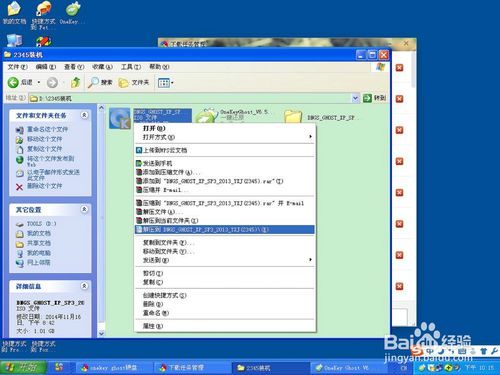Click the Start button on taskbar

23,368
